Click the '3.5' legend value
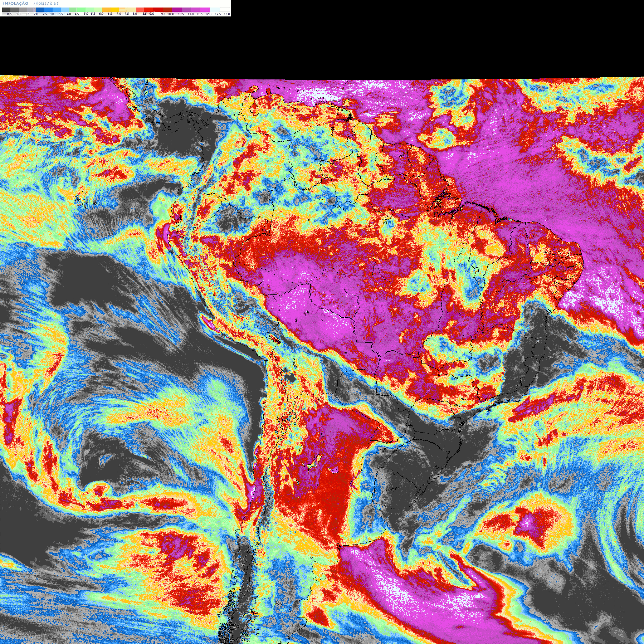The image size is (644, 644). coord(61,14)
